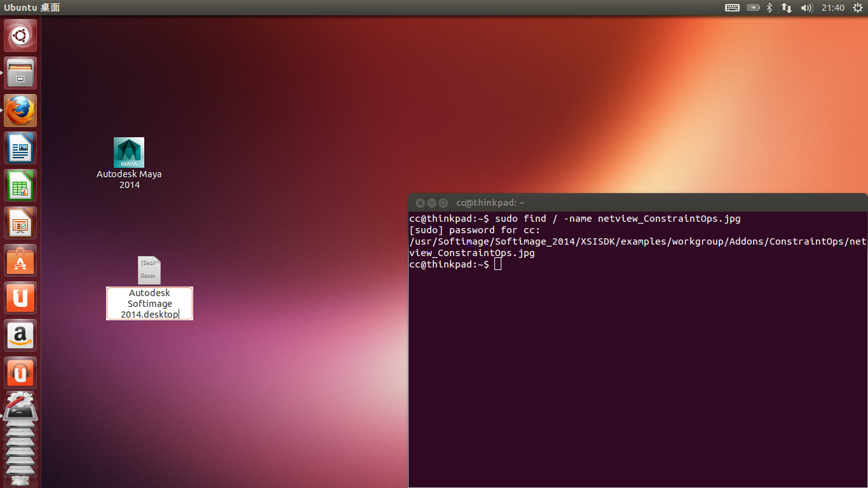
Task: Open the Amazon launcher icon
Action: [x=20, y=335]
